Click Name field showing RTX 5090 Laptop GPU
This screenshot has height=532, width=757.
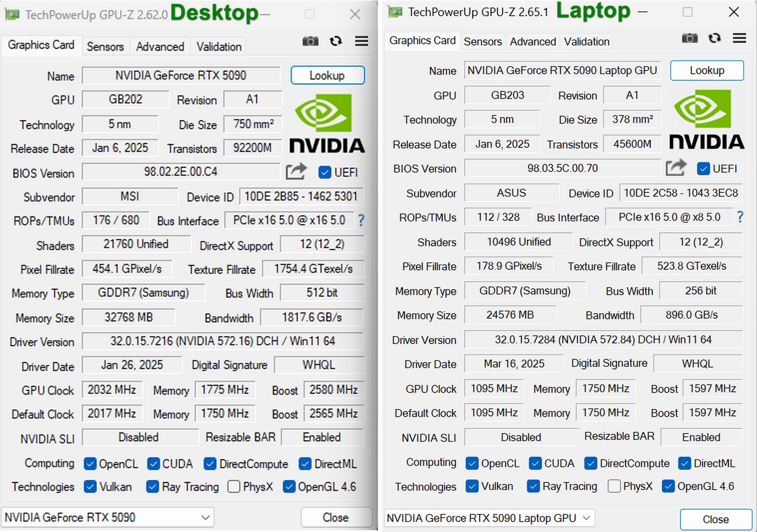tap(562, 70)
